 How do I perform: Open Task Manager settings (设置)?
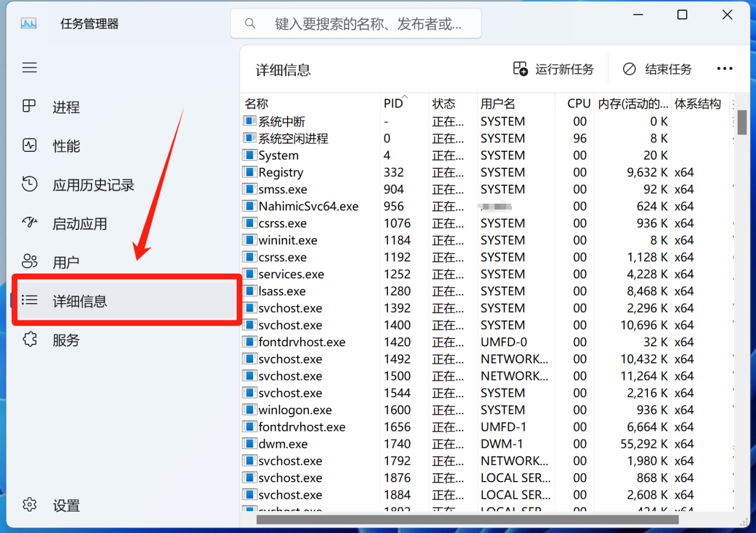coord(65,505)
